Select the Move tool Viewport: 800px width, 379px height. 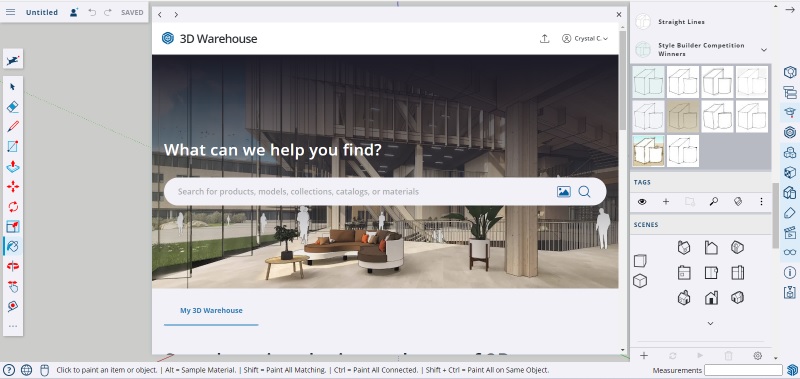coord(13,186)
